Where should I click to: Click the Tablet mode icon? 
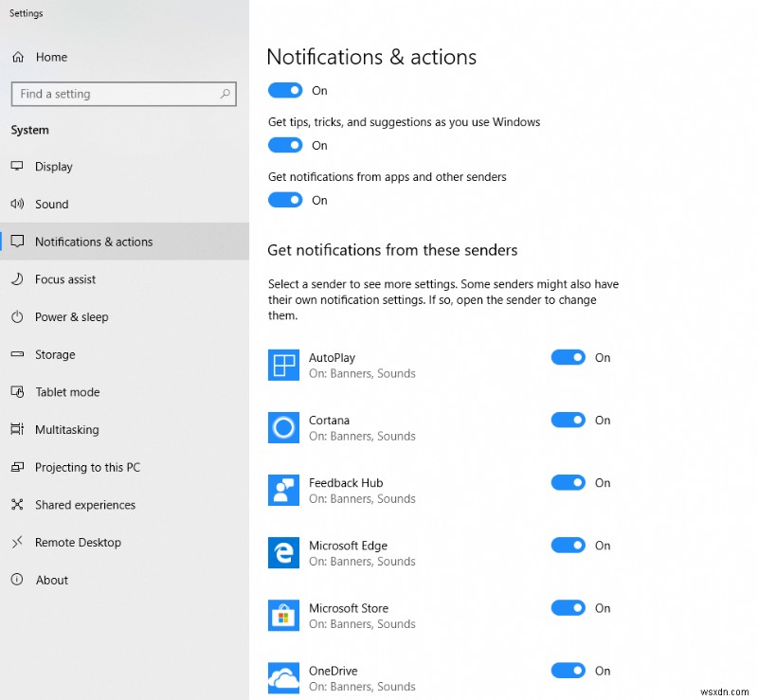coord(18,392)
